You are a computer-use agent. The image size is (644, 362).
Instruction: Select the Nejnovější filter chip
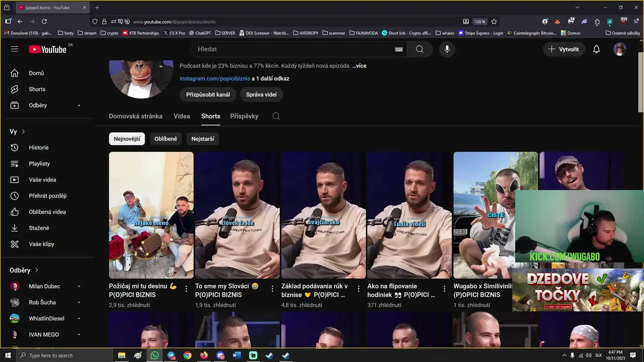[127, 139]
